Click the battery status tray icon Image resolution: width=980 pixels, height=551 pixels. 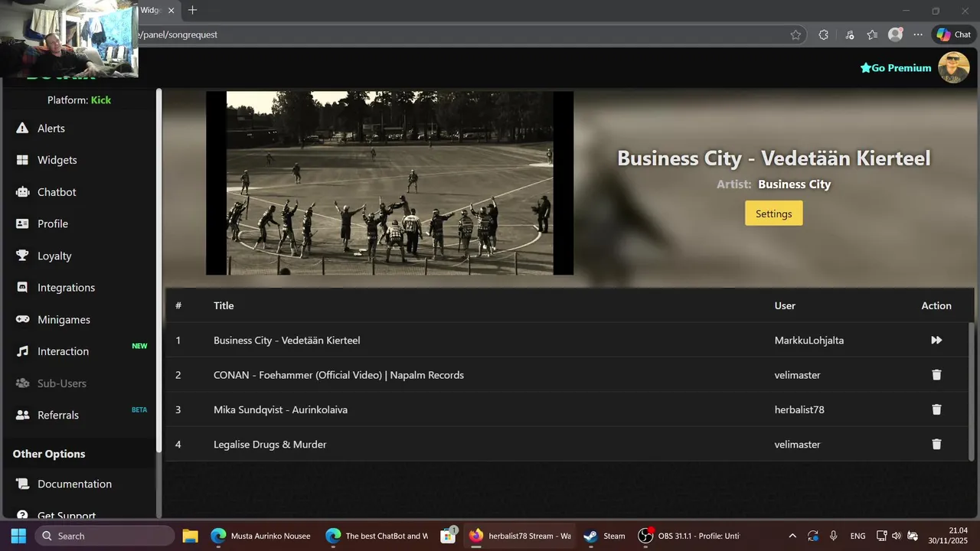(x=913, y=536)
